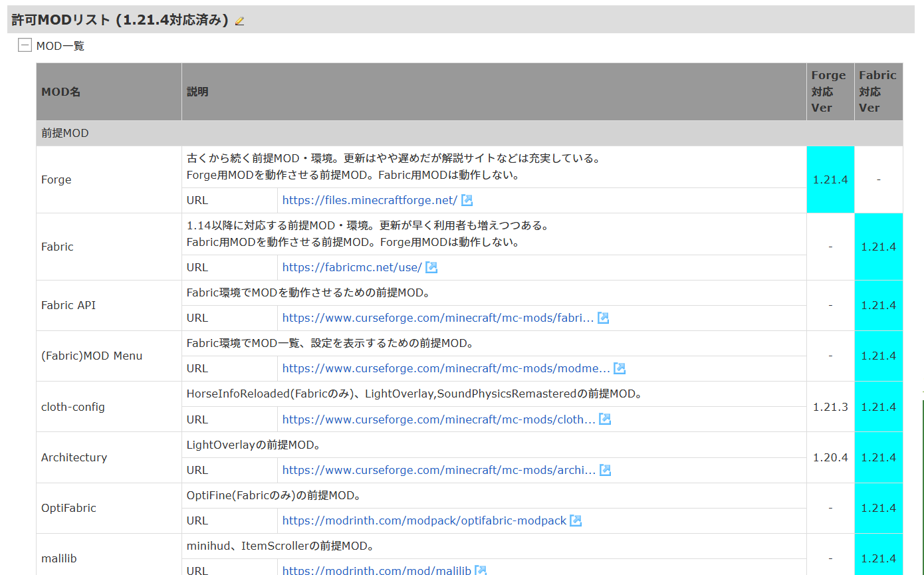Click the 1.21.4 Fabric version of MOD Menu
Screen dimensions: 924x575
coord(879,356)
